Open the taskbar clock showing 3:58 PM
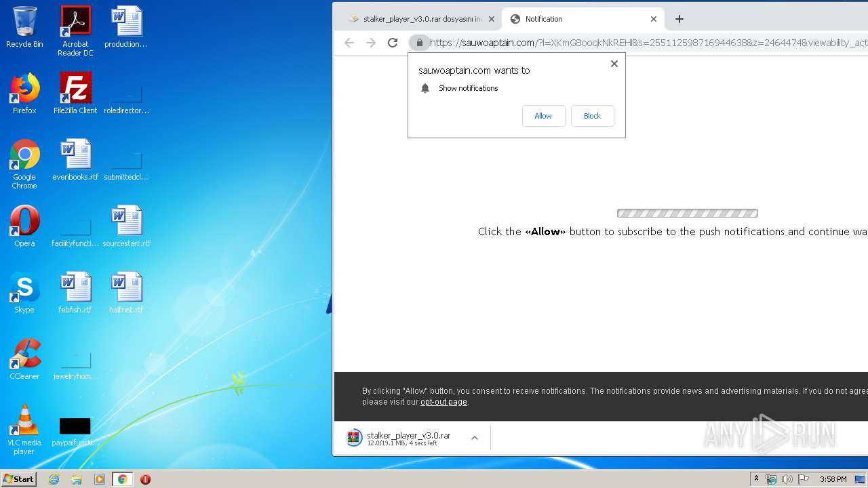This screenshot has height=488, width=868. tap(833, 479)
